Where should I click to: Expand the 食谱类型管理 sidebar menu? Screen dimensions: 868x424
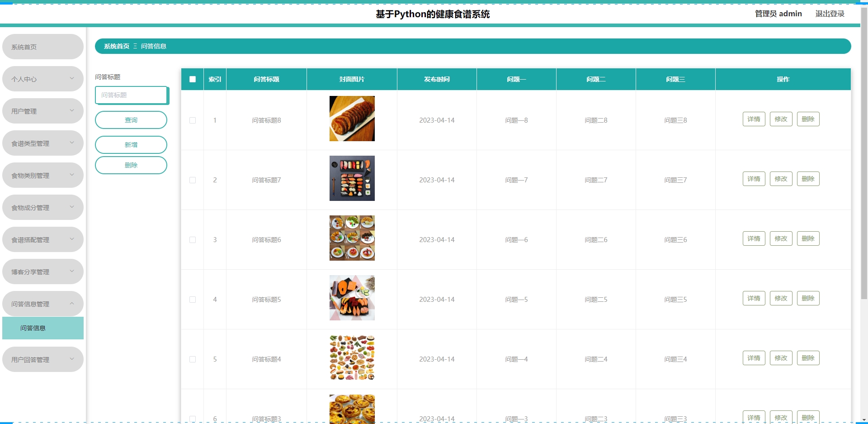(43, 143)
